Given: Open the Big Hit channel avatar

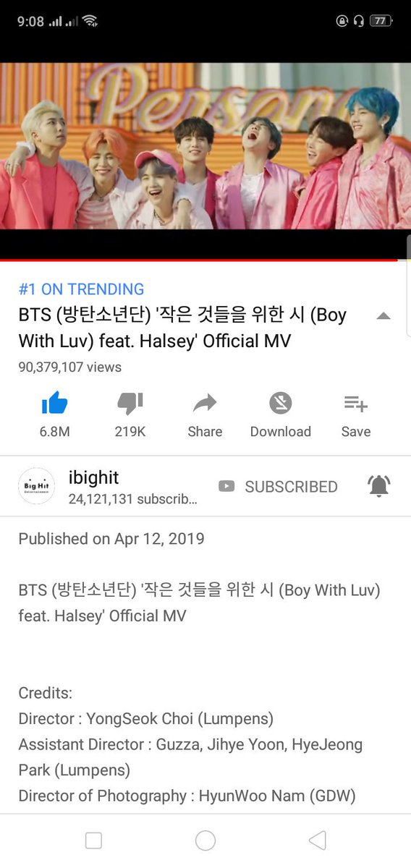Looking at the screenshot, I should click(x=36, y=486).
